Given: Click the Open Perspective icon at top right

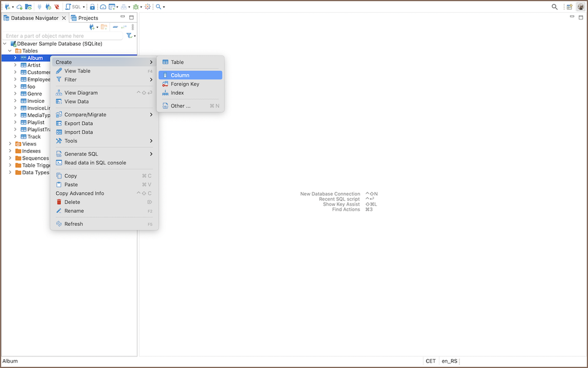Looking at the screenshot, I should tap(569, 6).
